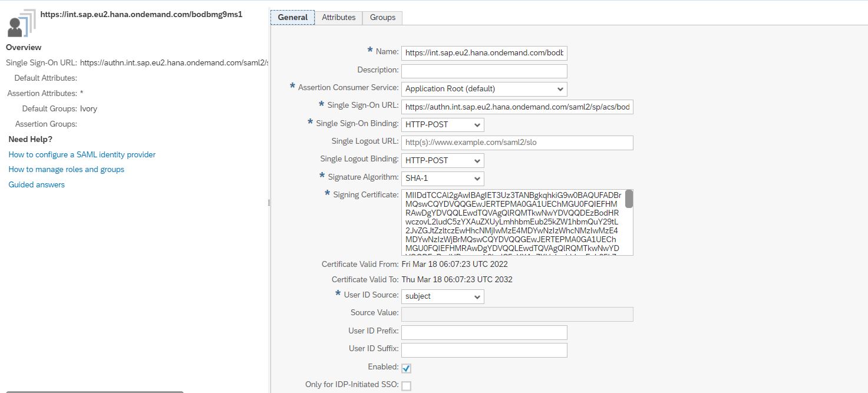The height and width of the screenshot is (393, 868).
Task: Check Only for IDP-Initiated SSO checkbox
Action: tap(406, 386)
